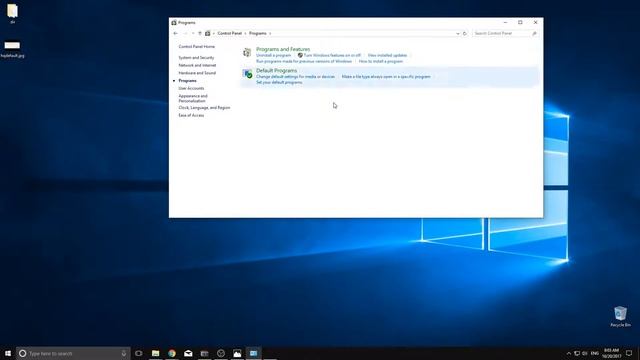Image resolution: width=640 pixels, height=360 pixels.
Task: Click Set your default programs link
Action: (279, 82)
